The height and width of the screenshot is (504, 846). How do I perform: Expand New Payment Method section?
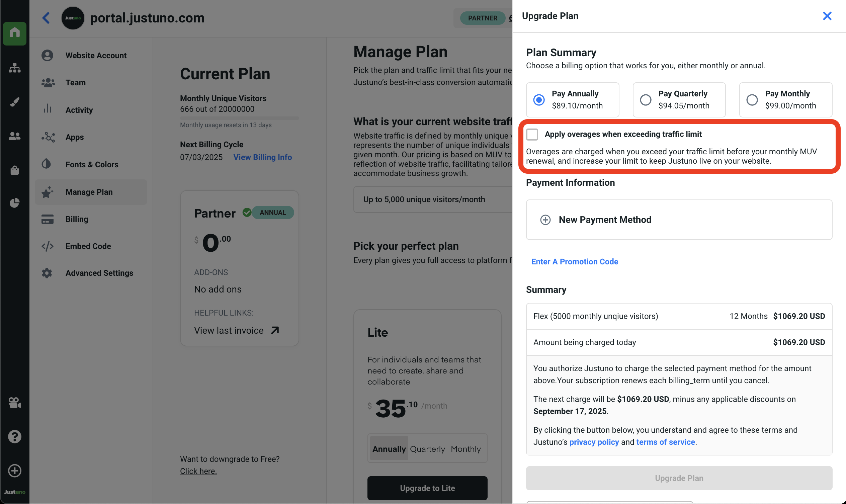(604, 220)
